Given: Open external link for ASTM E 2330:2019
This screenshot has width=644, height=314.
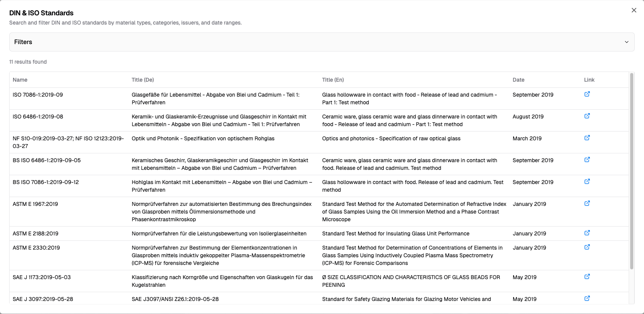Looking at the screenshot, I should pos(587,247).
